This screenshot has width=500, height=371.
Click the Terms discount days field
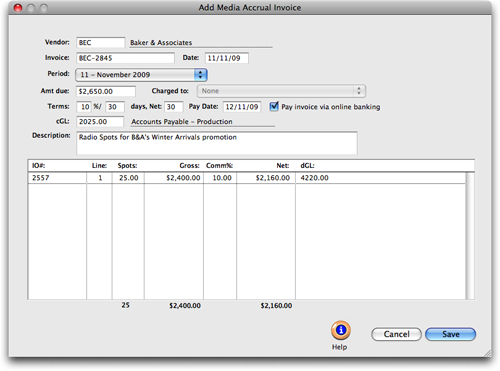coord(115,107)
